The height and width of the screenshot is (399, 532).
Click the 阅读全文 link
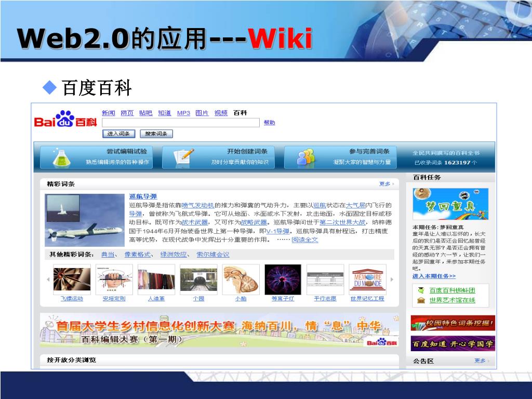point(304,240)
